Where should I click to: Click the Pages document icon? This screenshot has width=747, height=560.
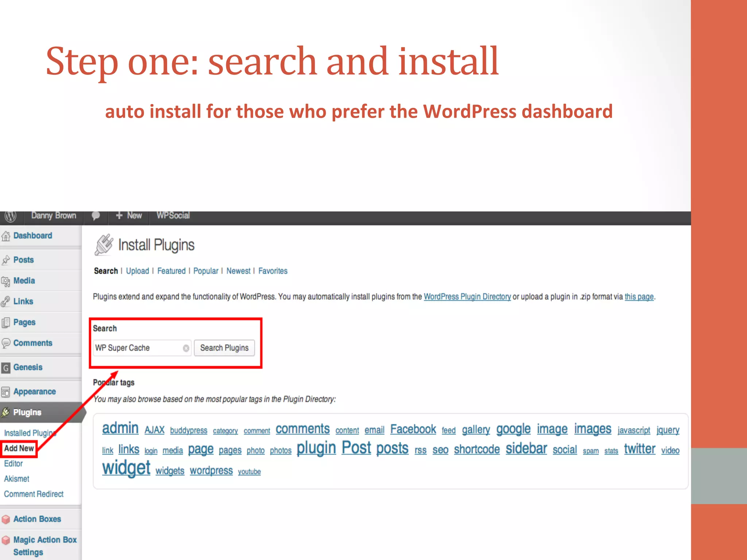[6, 323]
